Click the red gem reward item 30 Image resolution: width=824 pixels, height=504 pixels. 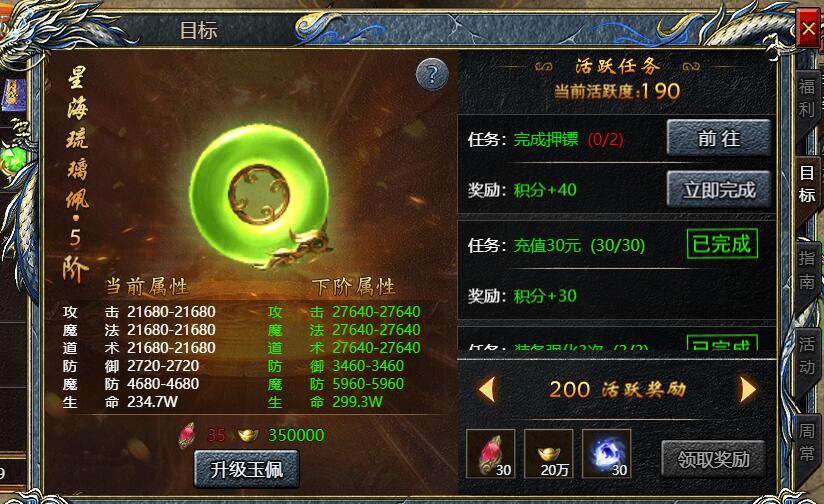point(490,454)
